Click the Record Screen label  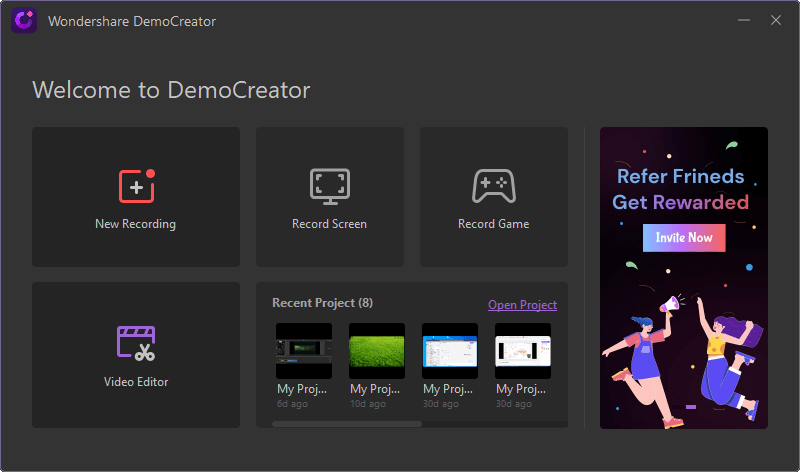coord(330,224)
